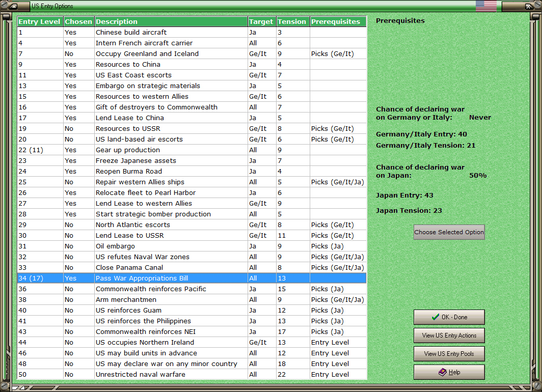542x392 pixels.
Task: Select US may declare war on minor country
Action: tap(192, 364)
